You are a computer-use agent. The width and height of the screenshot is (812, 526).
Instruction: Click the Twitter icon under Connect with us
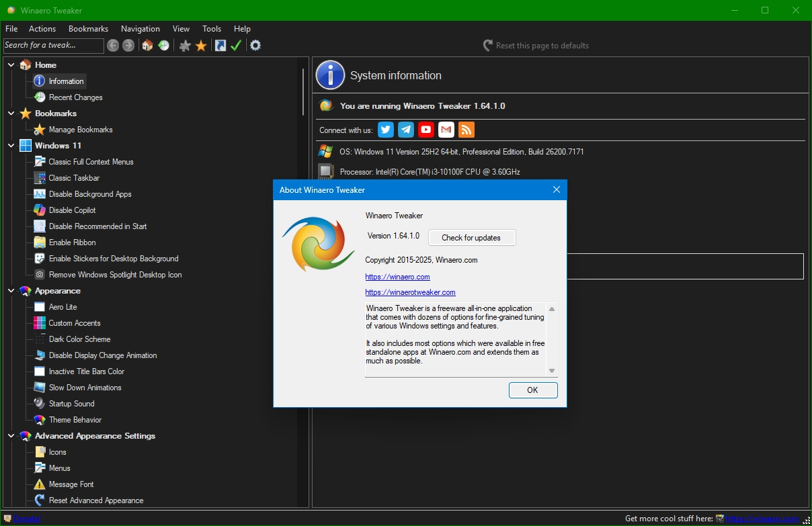coord(386,130)
